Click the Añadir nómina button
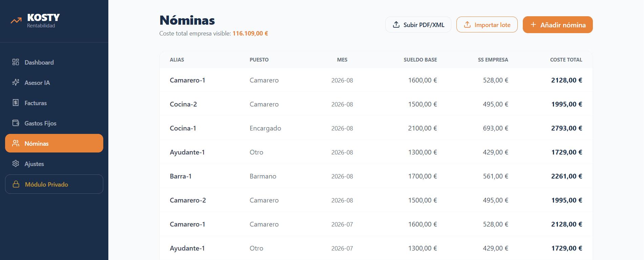This screenshot has height=260, width=644. coord(558,25)
